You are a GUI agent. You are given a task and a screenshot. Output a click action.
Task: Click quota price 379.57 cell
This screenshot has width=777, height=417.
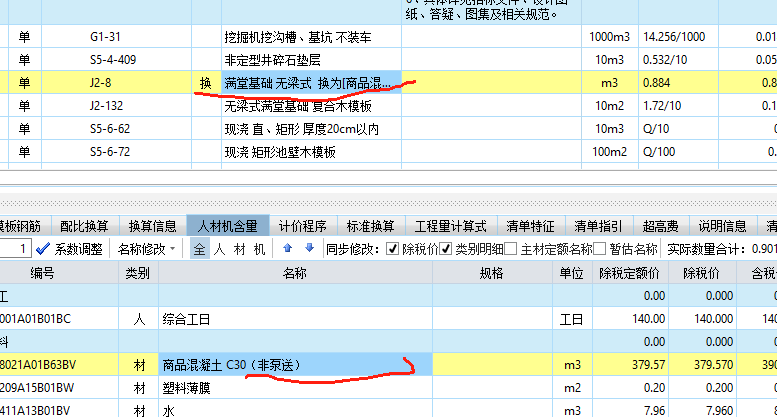[x=630, y=365]
